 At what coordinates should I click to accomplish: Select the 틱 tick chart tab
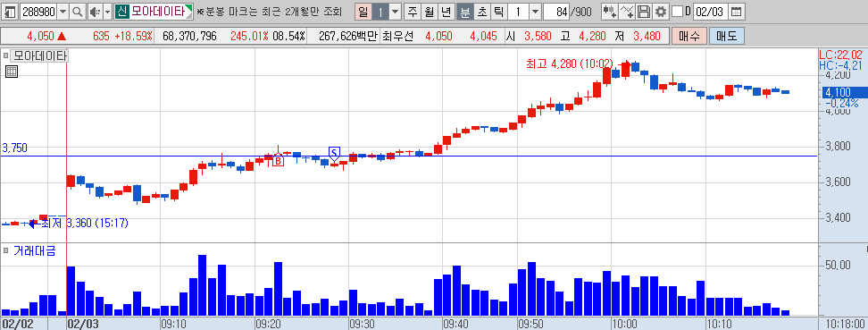tap(498, 11)
